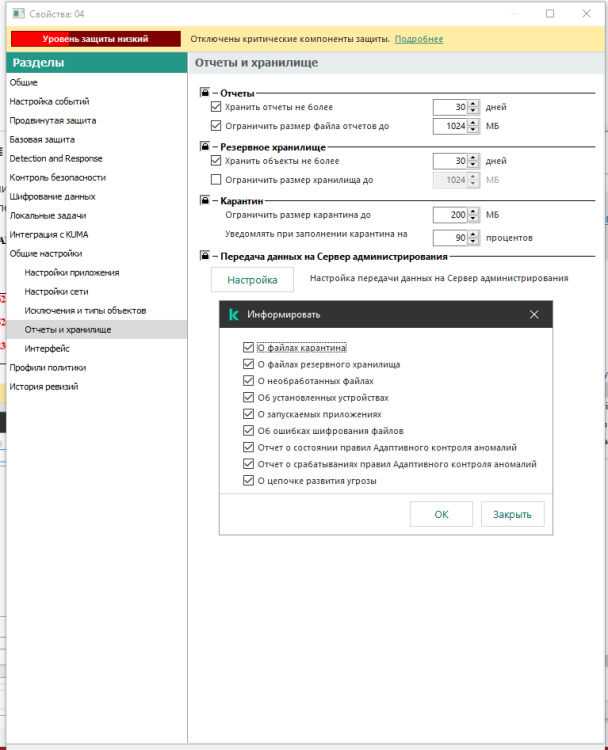The width and height of the screenshot is (608, 750).
Task: Uncheck Отчет о состоянии правил Адаптивного контроля
Action: (248, 447)
